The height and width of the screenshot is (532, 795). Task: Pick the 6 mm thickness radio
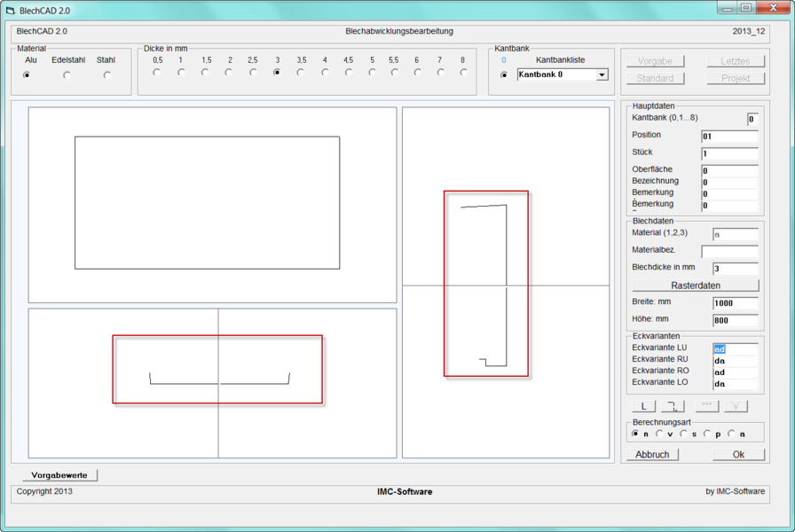pos(417,73)
